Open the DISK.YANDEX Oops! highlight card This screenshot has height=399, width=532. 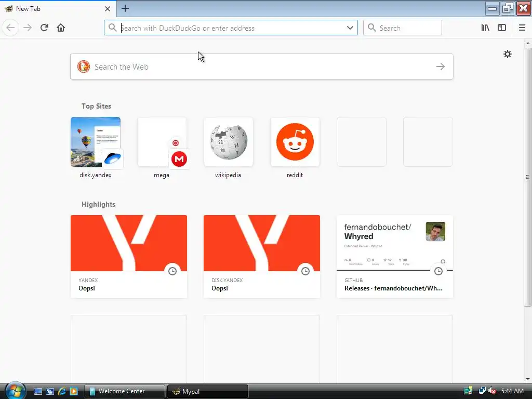(x=262, y=257)
